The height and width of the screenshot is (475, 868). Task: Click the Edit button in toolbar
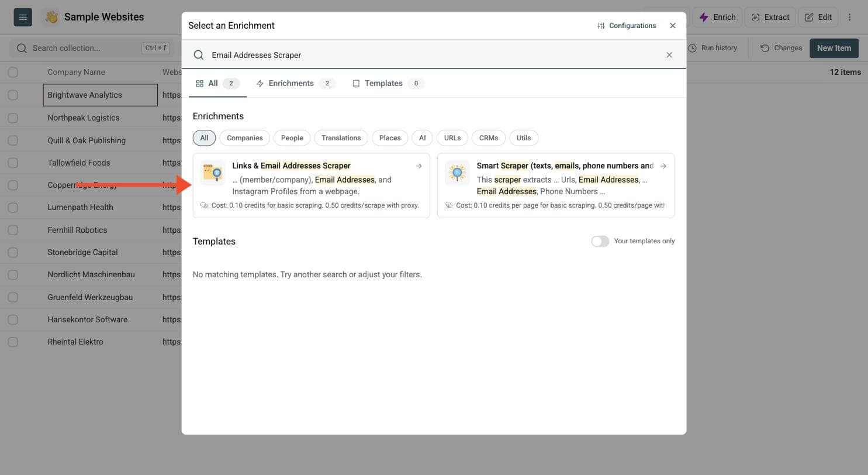pos(818,17)
